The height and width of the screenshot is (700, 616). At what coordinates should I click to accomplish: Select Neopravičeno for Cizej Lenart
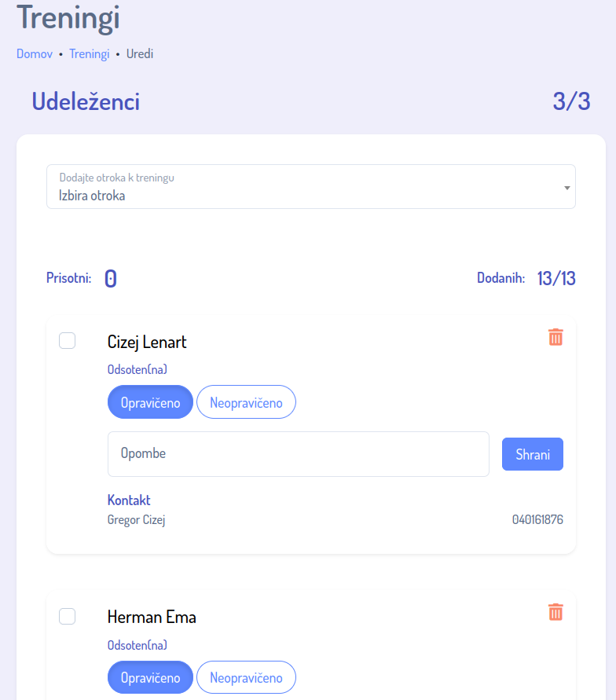pyautogui.click(x=246, y=402)
